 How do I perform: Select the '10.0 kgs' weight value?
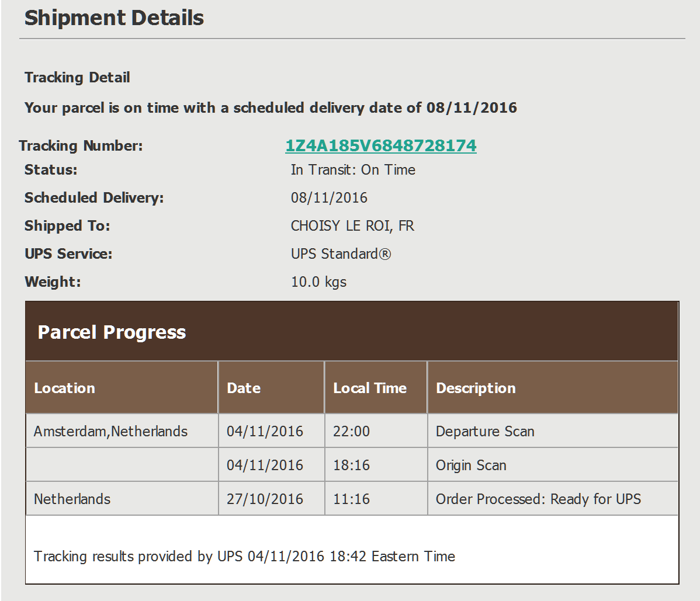319,282
